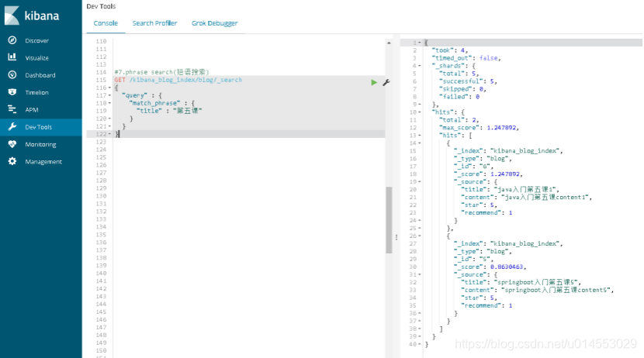This screenshot has width=644, height=358.
Task: Click the java title line in response
Action: point(510,189)
